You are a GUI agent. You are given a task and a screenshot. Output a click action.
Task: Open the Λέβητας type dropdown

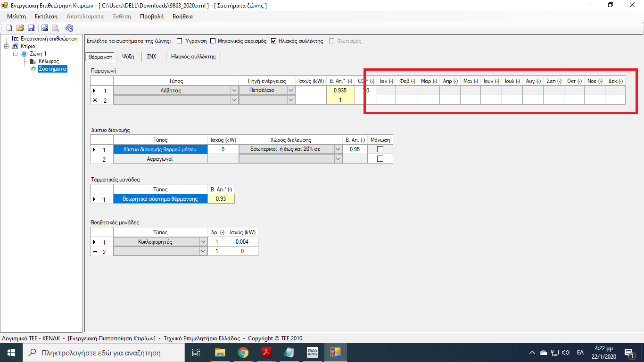(234, 90)
